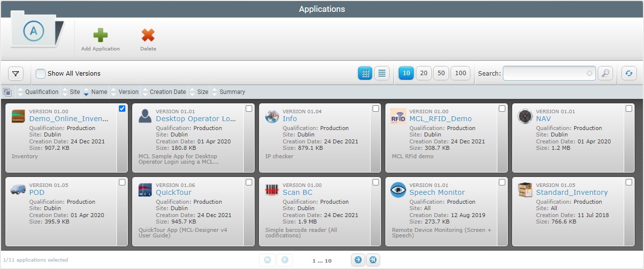
Task: Open the Scan BC application link
Action: [x=298, y=192]
